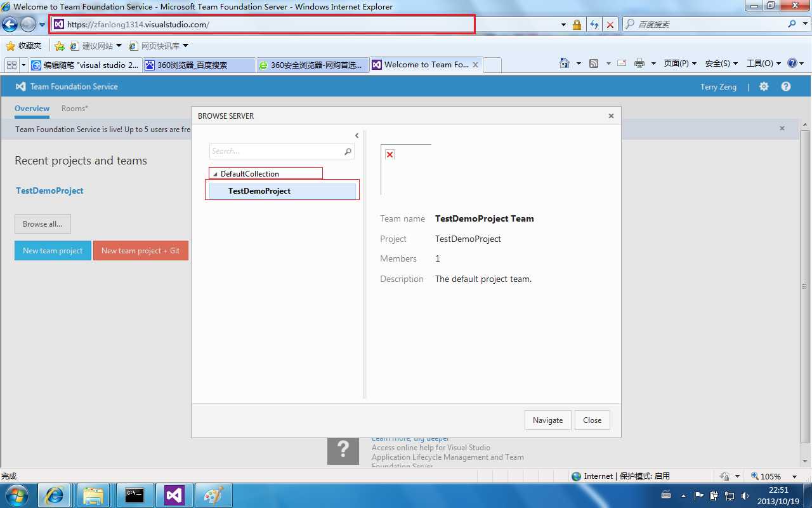Click the Browse all... button
This screenshot has width=812, height=508.
43,224
